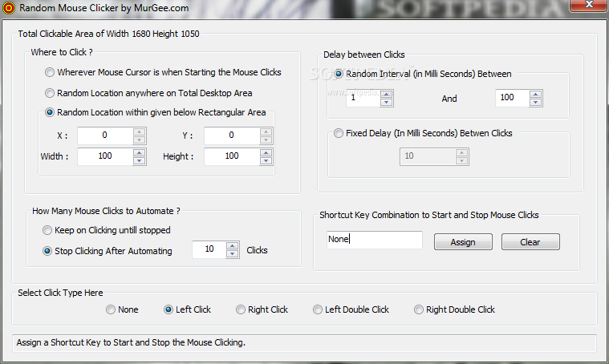Set click type to Left Click
609x364 pixels.
coord(168,309)
